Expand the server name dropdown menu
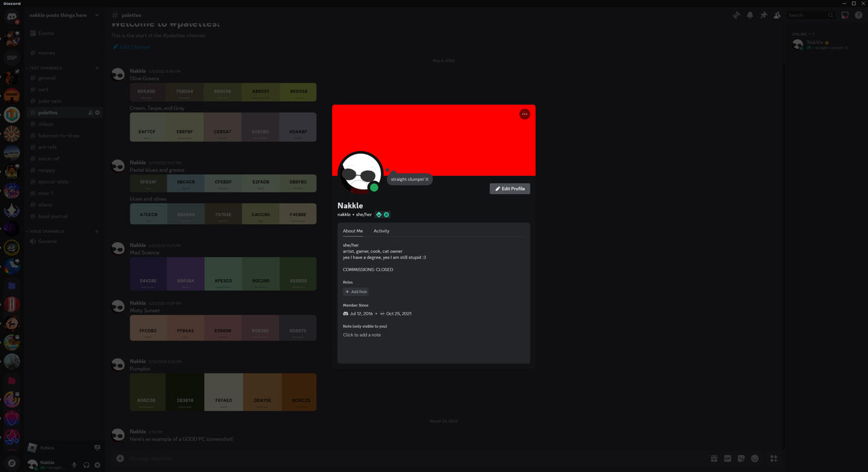This screenshot has height=472, width=868. (x=96, y=15)
